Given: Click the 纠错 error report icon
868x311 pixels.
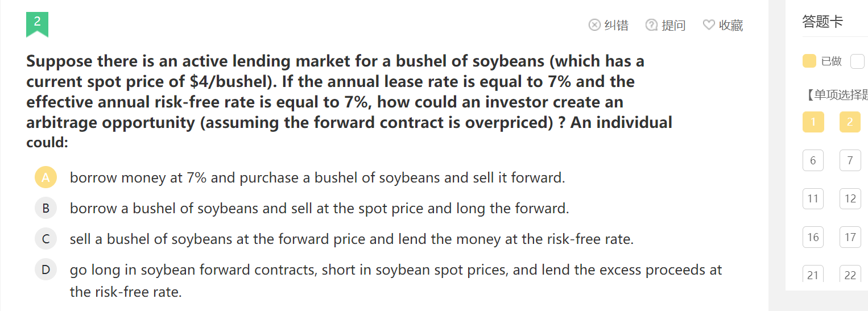Looking at the screenshot, I should 594,25.
